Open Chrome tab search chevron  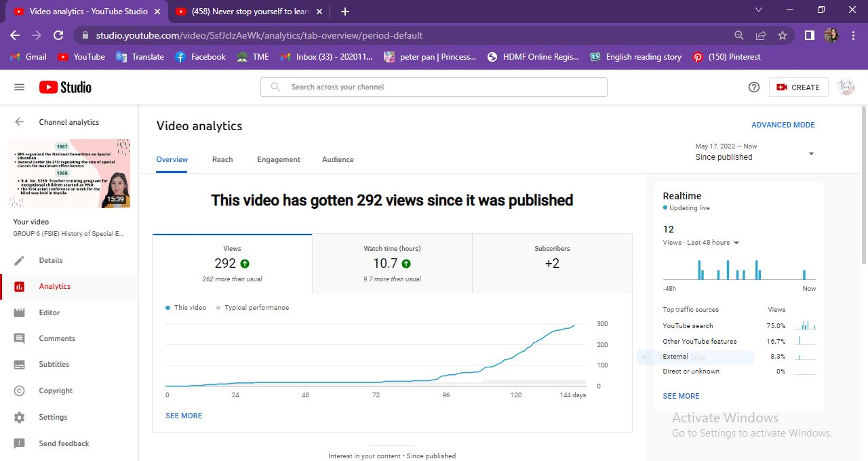pyautogui.click(x=758, y=11)
